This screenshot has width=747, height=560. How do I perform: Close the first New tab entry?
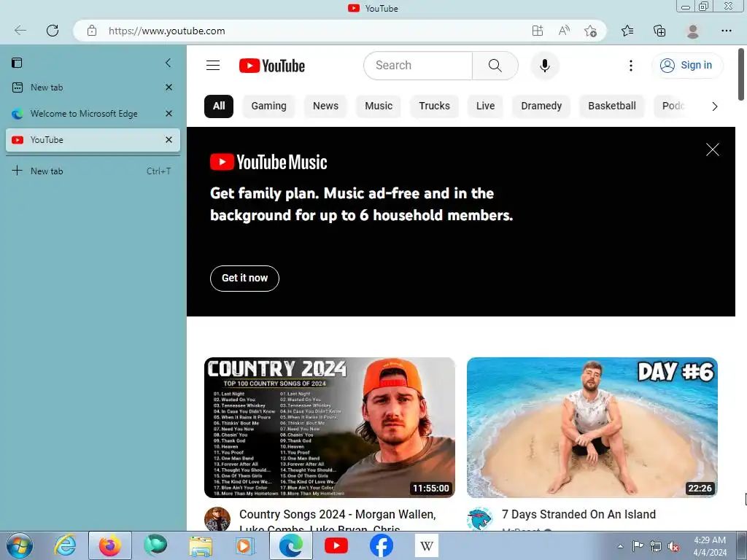tap(169, 87)
